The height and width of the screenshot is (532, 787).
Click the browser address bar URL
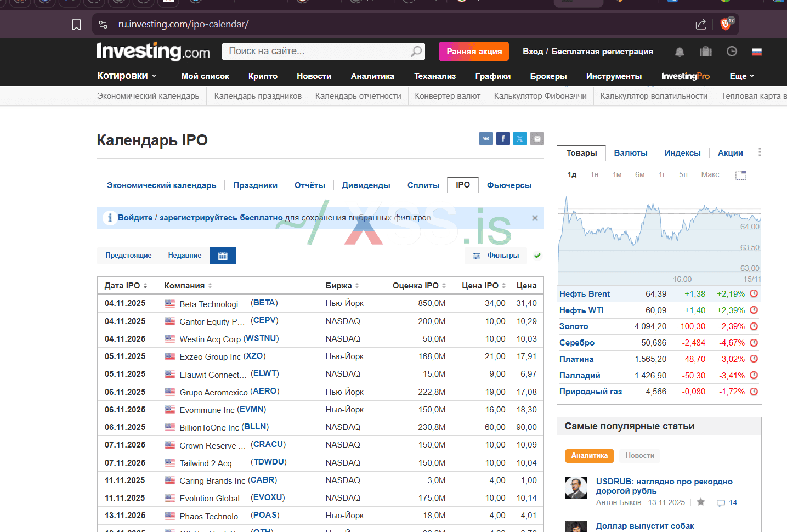[x=183, y=24]
